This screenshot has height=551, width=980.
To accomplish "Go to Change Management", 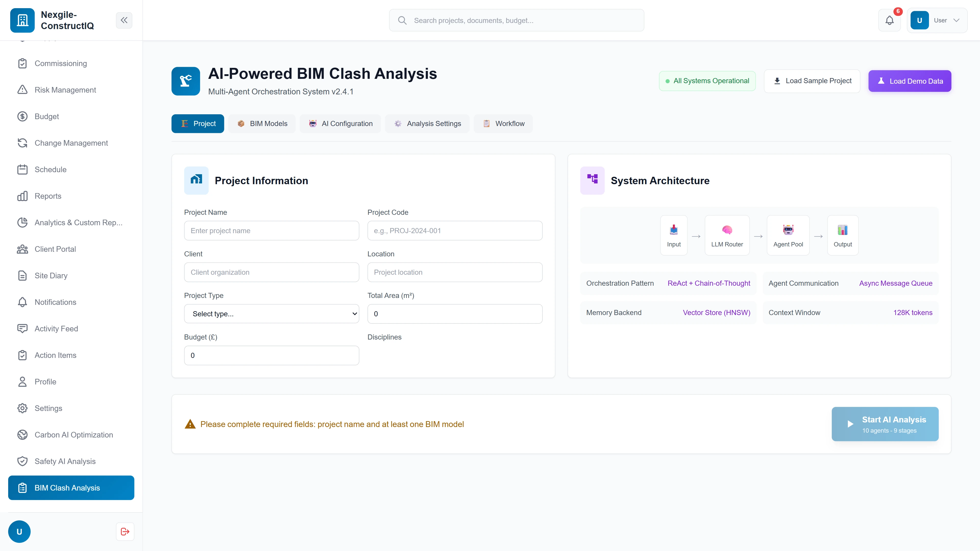I will pyautogui.click(x=71, y=143).
